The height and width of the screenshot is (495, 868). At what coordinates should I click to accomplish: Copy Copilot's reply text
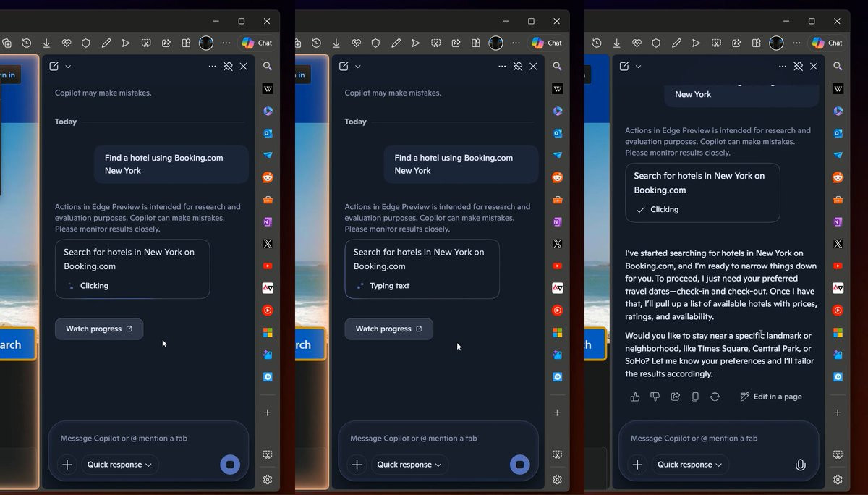click(x=694, y=397)
